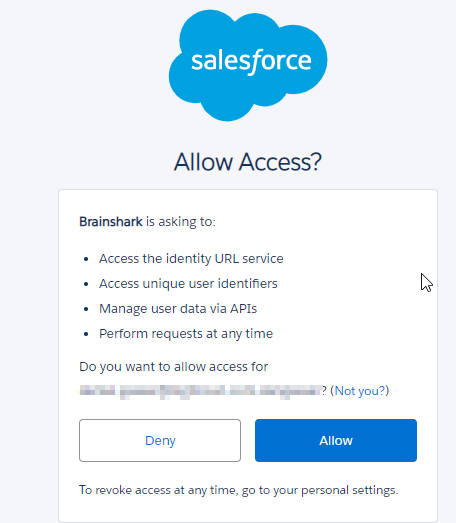Click the "personal settings" words in footer
The image size is (456, 523).
[350, 490]
